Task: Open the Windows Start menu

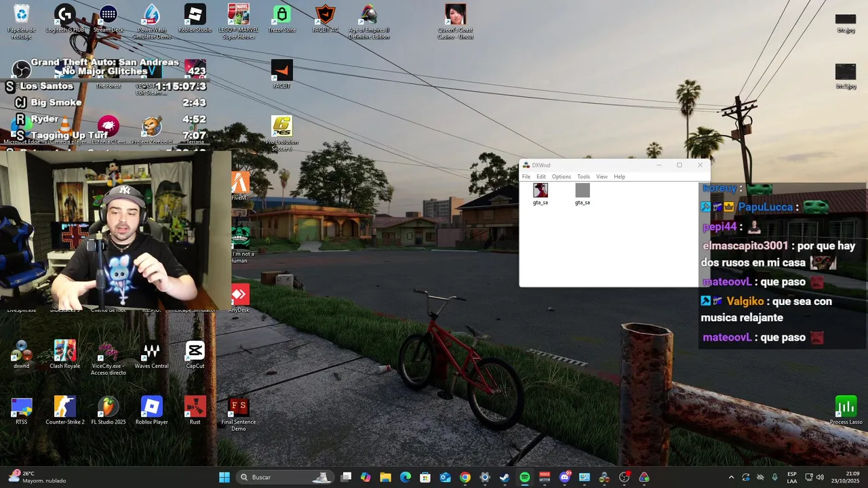Action: (224, 477)
